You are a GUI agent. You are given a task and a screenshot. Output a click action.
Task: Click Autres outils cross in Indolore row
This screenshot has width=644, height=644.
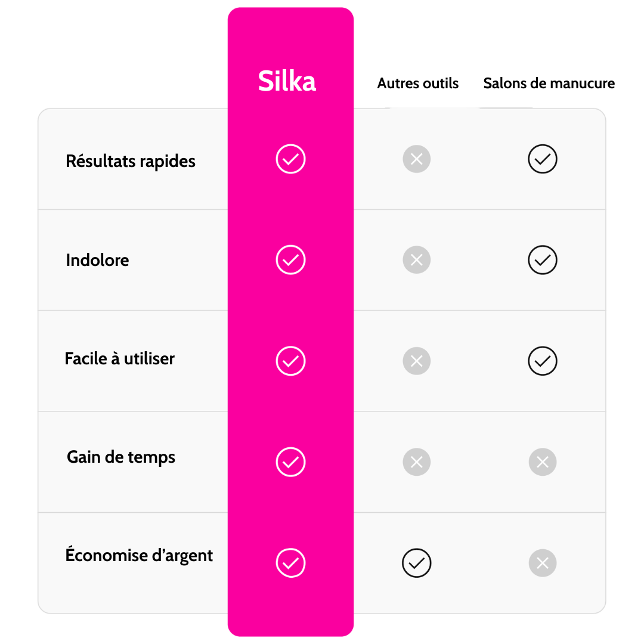pyautogui.click(x=416, y=260)
